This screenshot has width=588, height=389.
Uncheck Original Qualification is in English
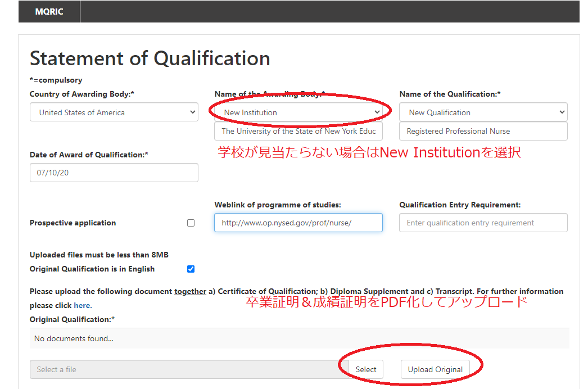(191, 269)
